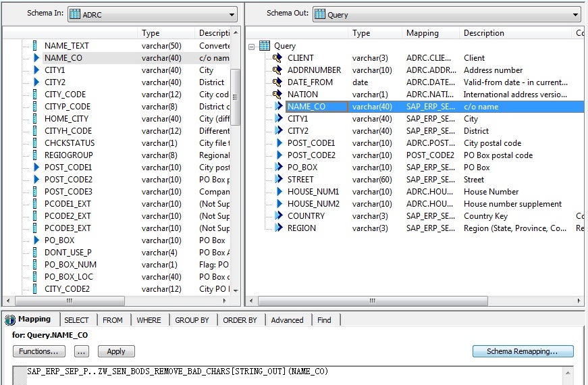588x385 pixels.
Task: Click the Mapping tab globe icon
Action: [10, 319]
